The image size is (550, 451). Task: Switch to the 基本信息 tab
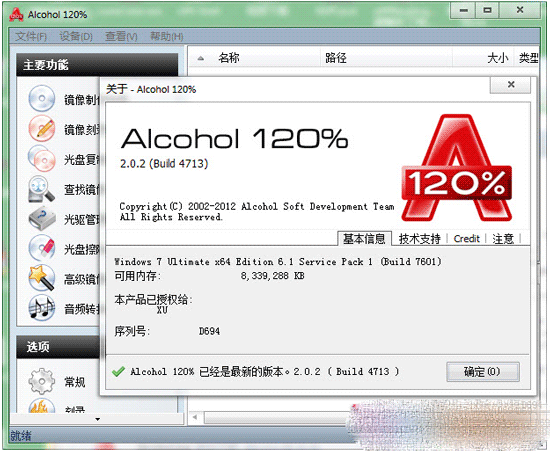364,239
